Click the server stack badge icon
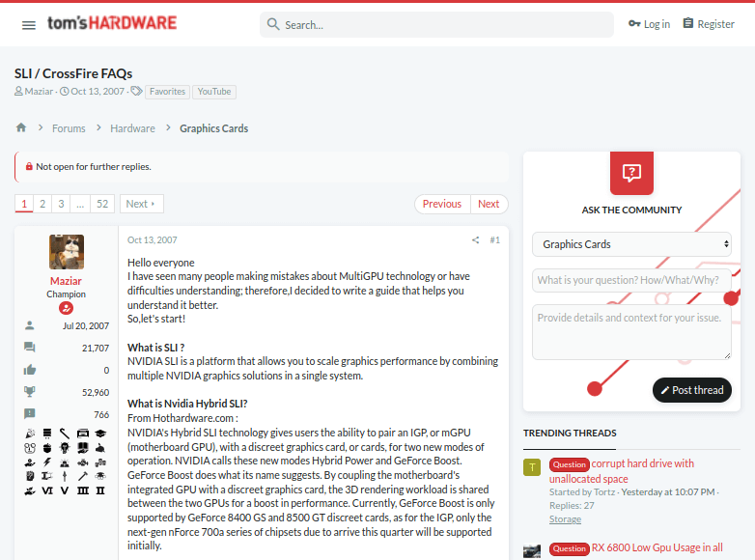The width and height of the screenshot is (755, 560). tap(47, 434)
